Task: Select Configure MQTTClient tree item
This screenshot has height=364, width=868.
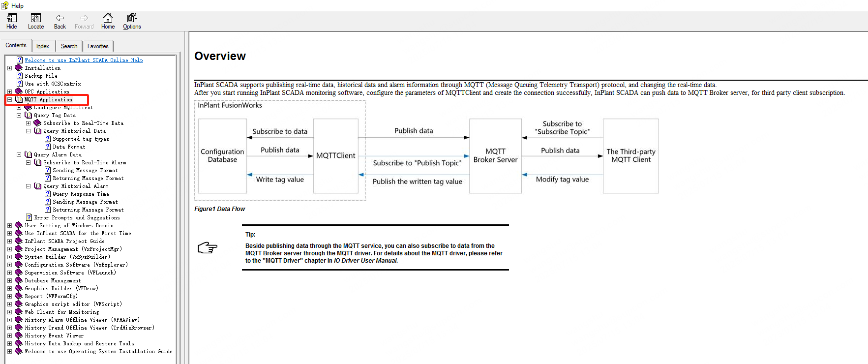Action: 63,107
